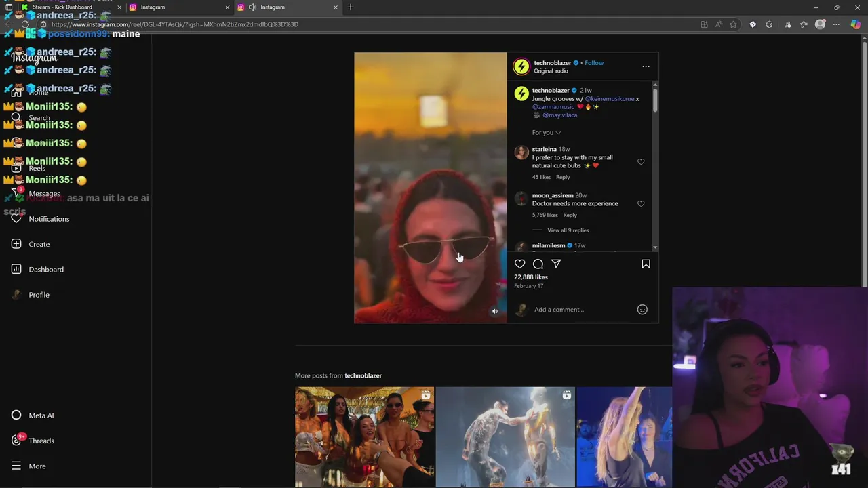Viewport: 868px width, 488px height.
Task: Open the More hamburger menu in the sidebar
Action: tap(29, 466)
